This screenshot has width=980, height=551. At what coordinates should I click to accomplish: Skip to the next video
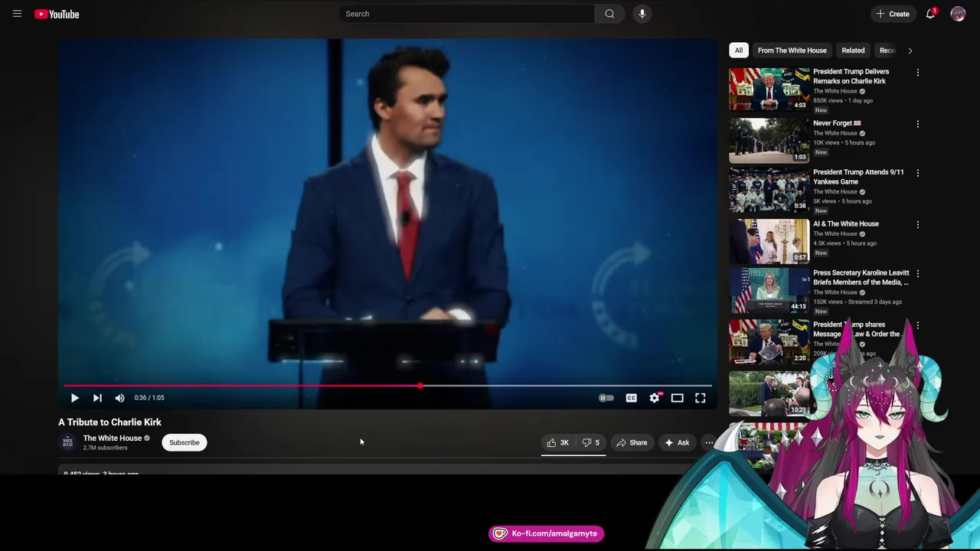tap(97, 398)
